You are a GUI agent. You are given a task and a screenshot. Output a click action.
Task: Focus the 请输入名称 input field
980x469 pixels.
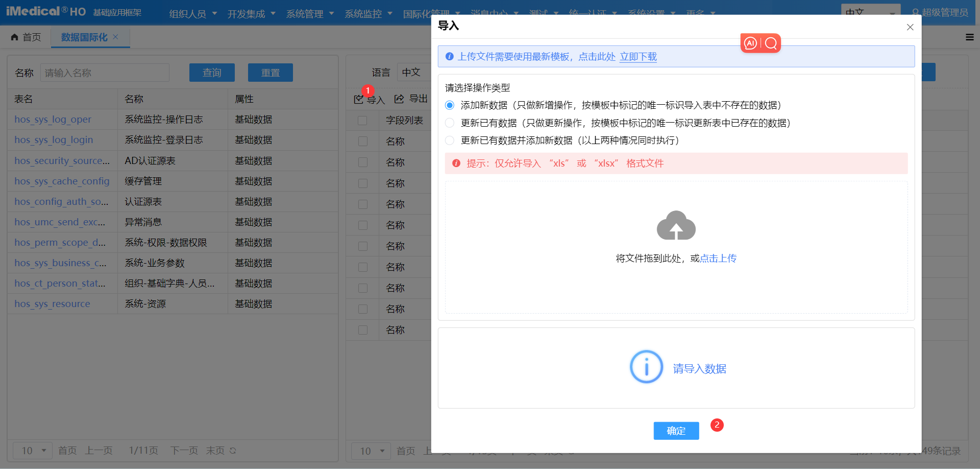pyautogui.click(x=105, y=73)
